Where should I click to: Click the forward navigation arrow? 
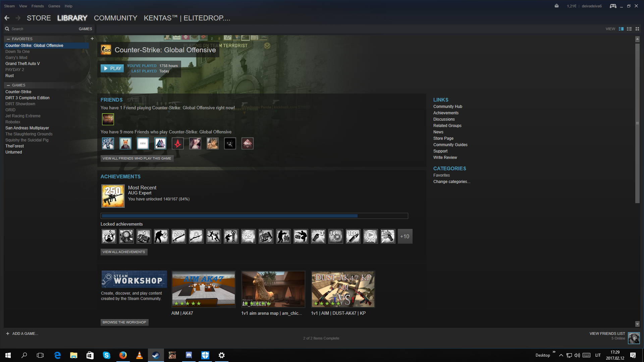[18, 18]
